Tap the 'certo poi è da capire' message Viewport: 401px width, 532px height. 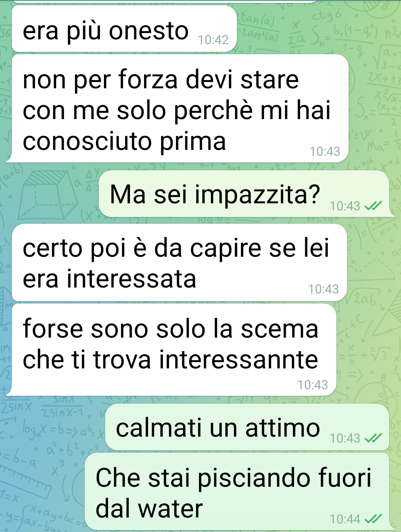tap(179, 263)
